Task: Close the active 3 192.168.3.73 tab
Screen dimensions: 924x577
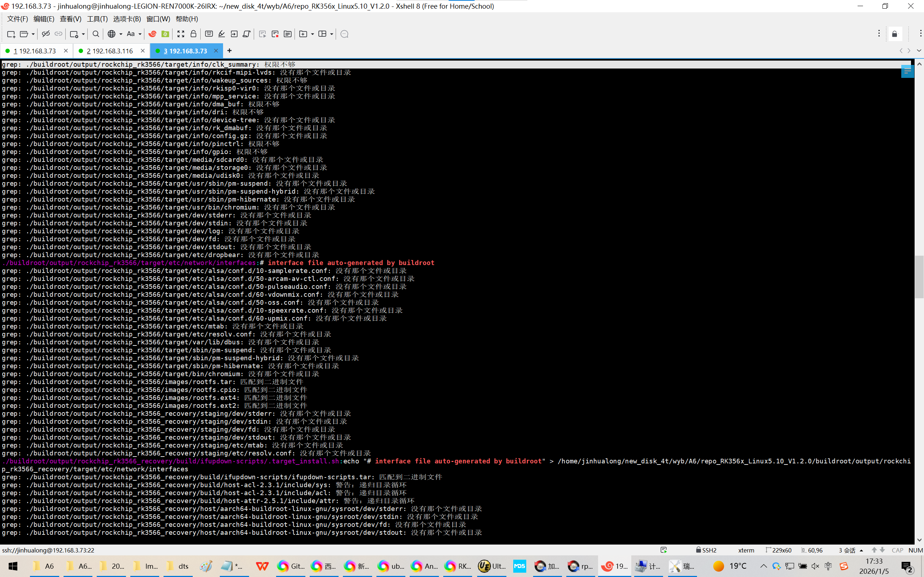Action: 216,50
